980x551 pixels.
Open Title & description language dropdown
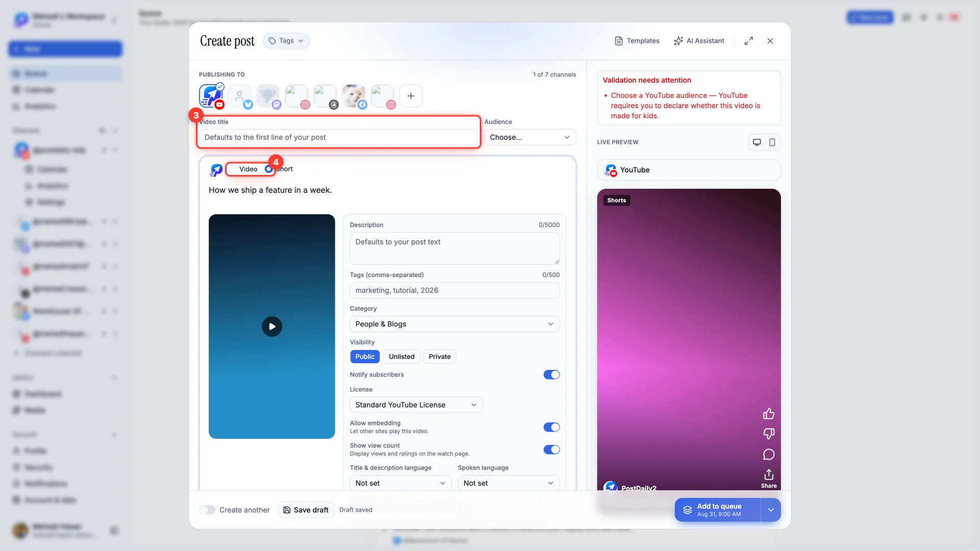(400, 483)
